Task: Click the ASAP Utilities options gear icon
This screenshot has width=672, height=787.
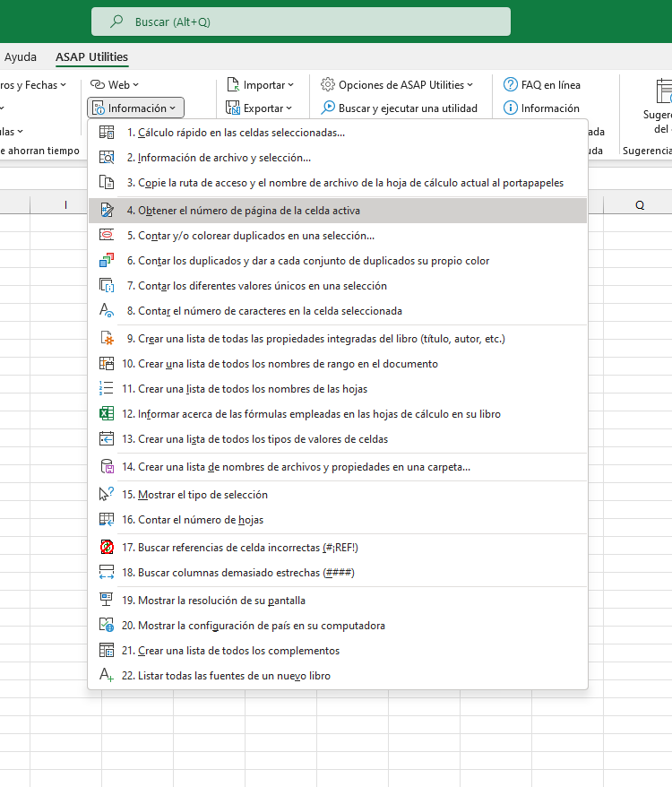Action: pyautogui.click(x=328, y=84)
